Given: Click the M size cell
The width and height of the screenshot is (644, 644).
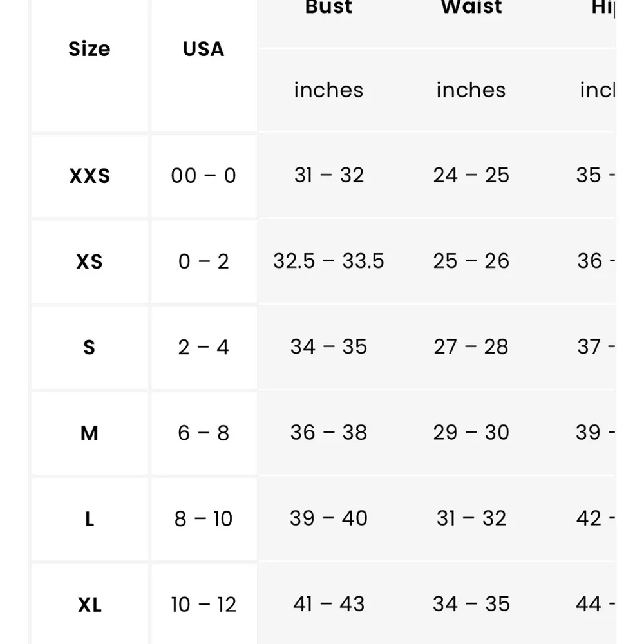Looking at the screenshot, I should point(90,433).
